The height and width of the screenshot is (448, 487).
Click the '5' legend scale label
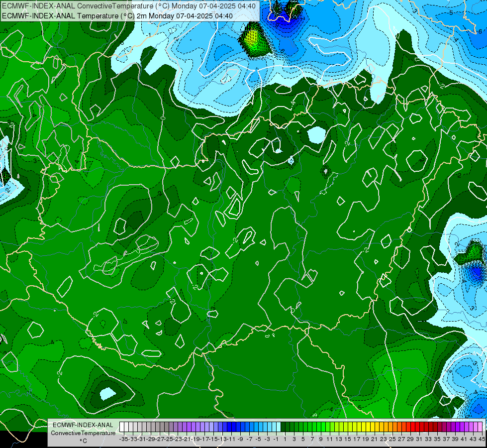[x=303, y=440]
